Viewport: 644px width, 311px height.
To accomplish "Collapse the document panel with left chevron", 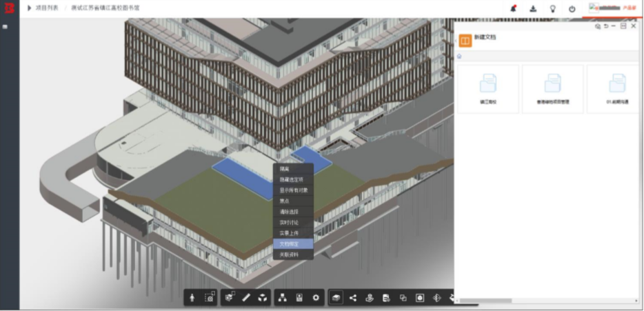I will [456, 41].
